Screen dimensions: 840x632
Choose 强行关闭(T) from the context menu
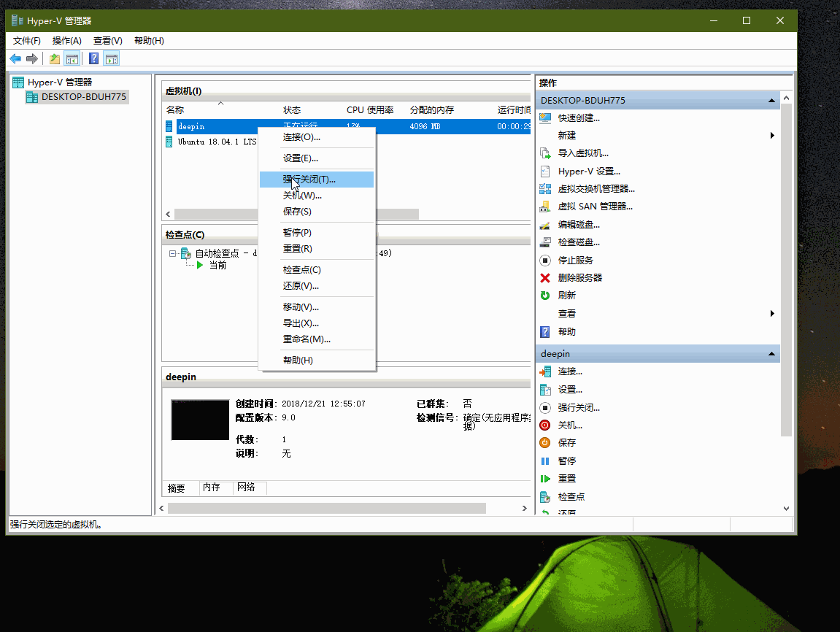(x=317, y=180)
